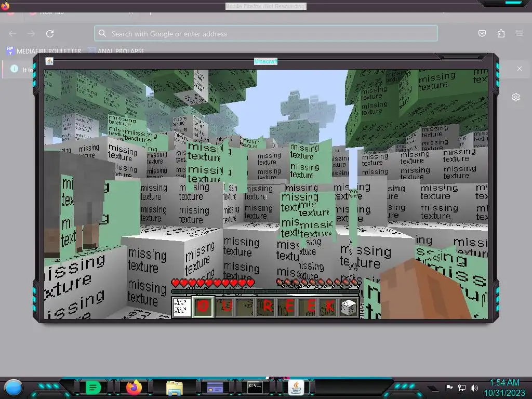Open the Firefox hamburger application menu
This screenshot has width=532, height=399.
(x=520, y=33)
